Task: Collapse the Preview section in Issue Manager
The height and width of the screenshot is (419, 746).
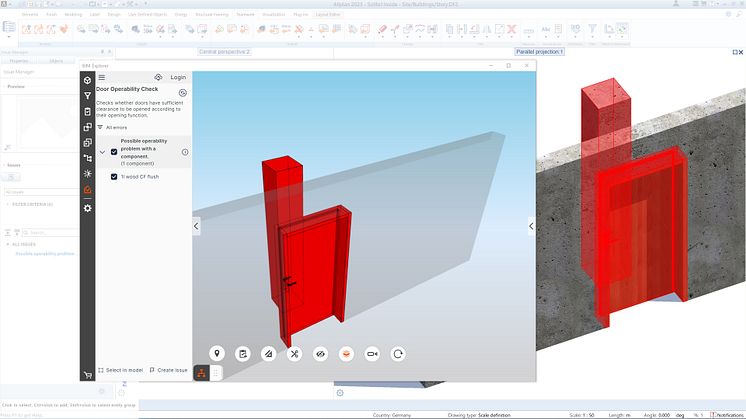Action: [x=4, y=87]
